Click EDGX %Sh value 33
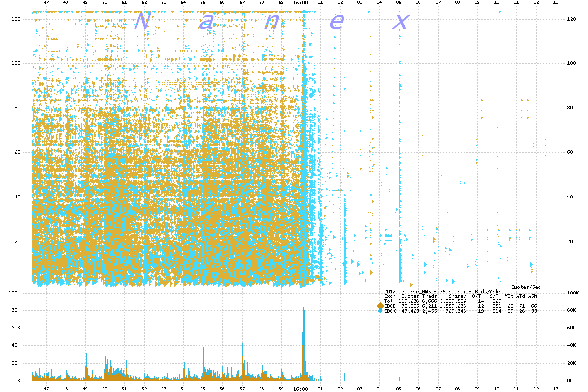 pos(534,311)
